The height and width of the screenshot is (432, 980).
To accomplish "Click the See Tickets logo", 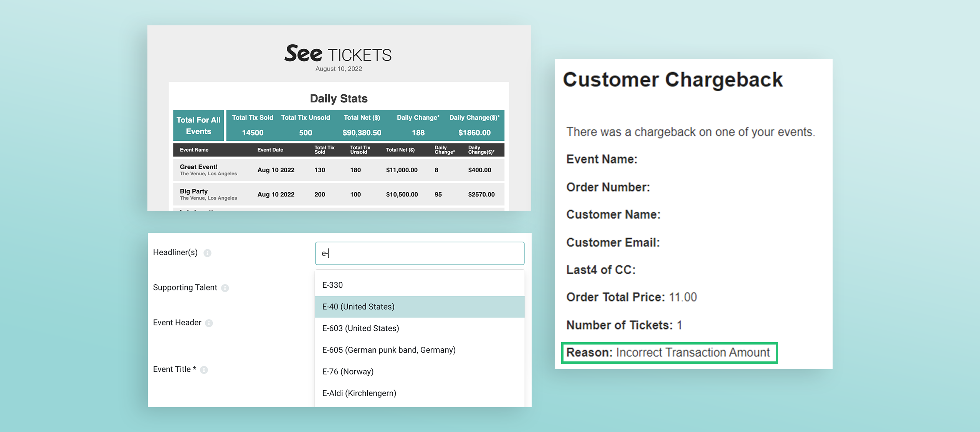I will pyautogui.click(x=338, y=54).
